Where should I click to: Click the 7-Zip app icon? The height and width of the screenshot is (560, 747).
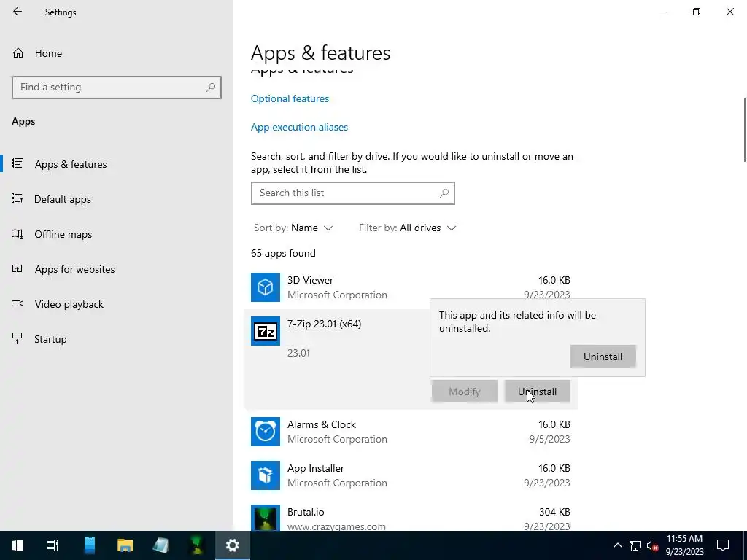pos(266,331)
